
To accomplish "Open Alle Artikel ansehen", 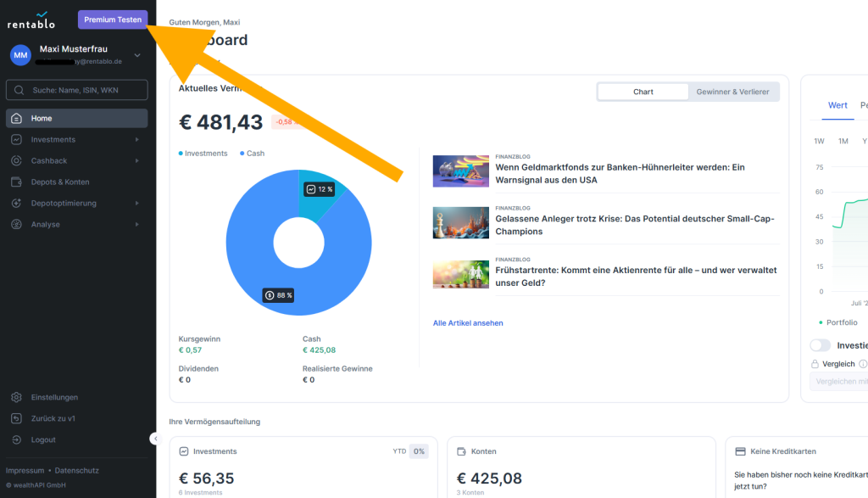I will click(x=467, y=322).
